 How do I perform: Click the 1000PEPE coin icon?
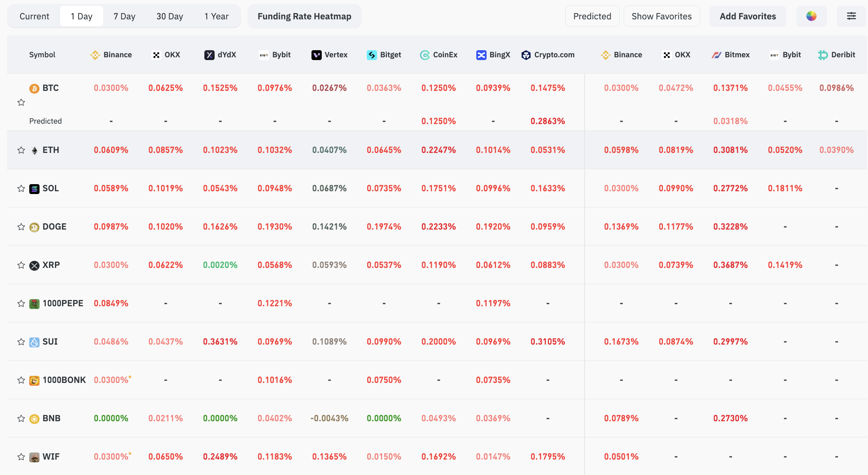[34, 303]
